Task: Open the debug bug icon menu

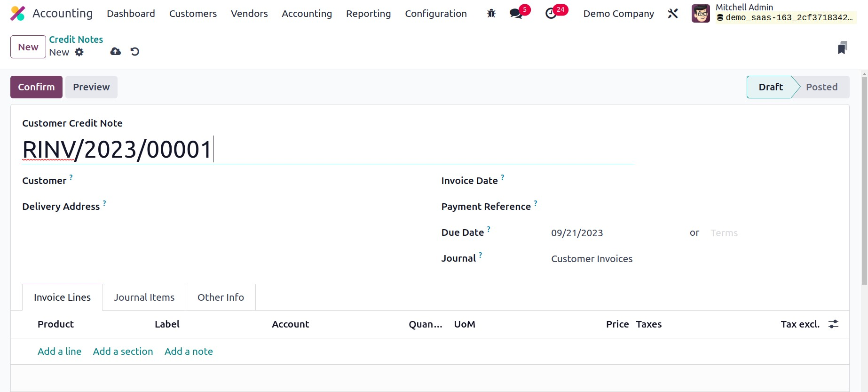Action: (x=491, y=14)
